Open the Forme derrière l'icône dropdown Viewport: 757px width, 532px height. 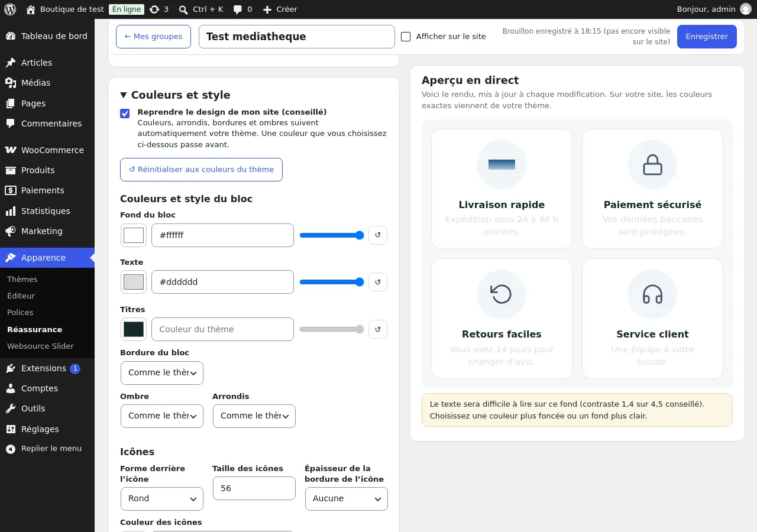162,499
